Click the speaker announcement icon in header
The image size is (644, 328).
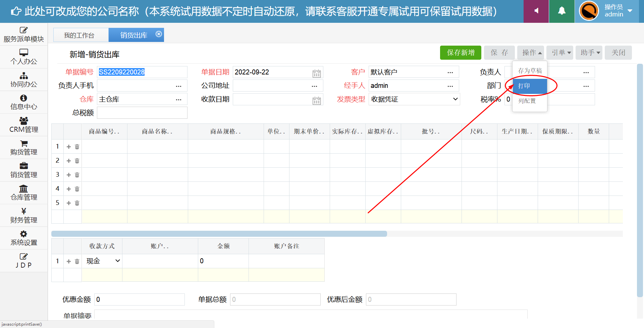click(536, 11)
